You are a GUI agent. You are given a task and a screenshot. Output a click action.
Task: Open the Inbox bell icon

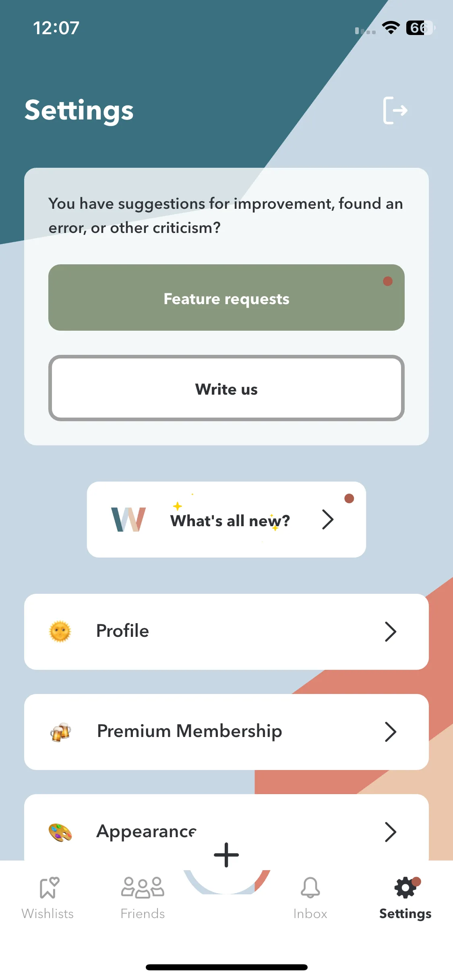(x=310, y=887)
